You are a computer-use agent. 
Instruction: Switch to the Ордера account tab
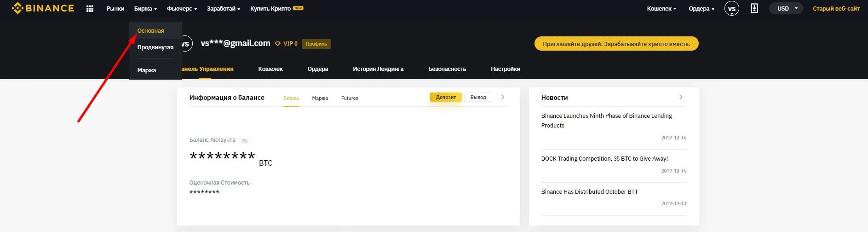(x=318, y=69)
